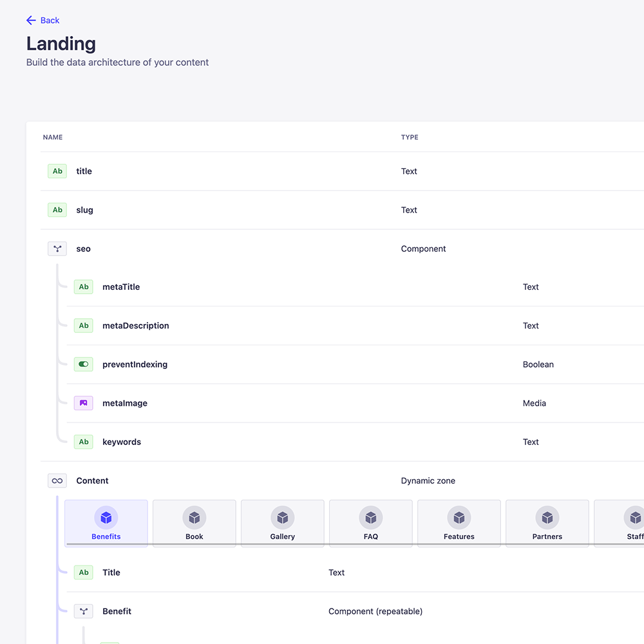This screenshot has height=644, width=644.
Task: Click the Book cube icon
Action: 194,518
